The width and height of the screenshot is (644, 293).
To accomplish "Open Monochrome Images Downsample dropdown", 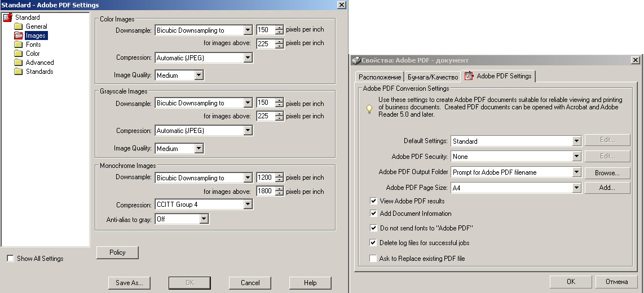I will [x=248, y=177].
